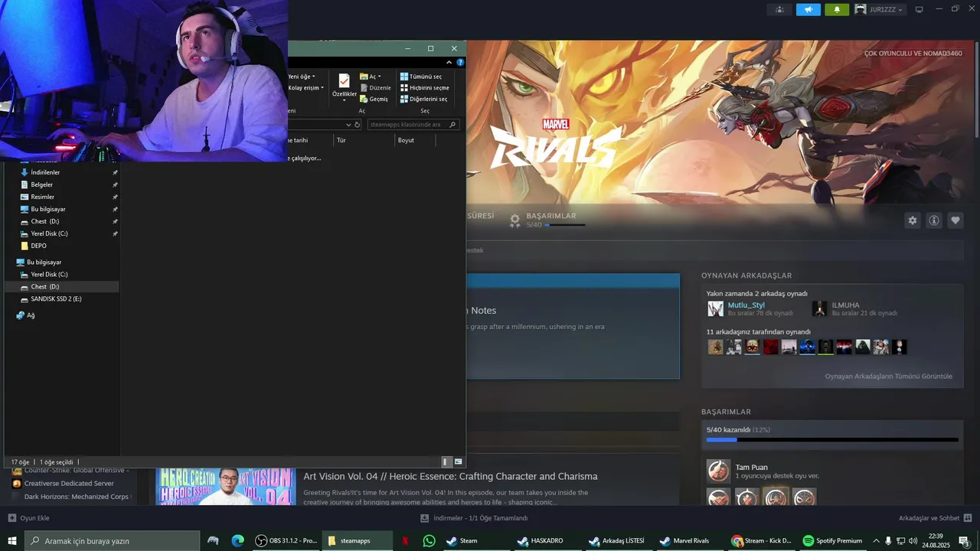Click the tray microphone icon
This screenshot has height=551, width=980.
pyautogui.click(x=888, y=540)
